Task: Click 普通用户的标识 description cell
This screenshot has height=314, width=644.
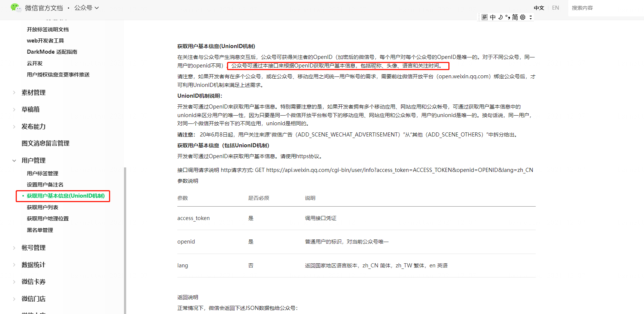Action: [347, 242]
